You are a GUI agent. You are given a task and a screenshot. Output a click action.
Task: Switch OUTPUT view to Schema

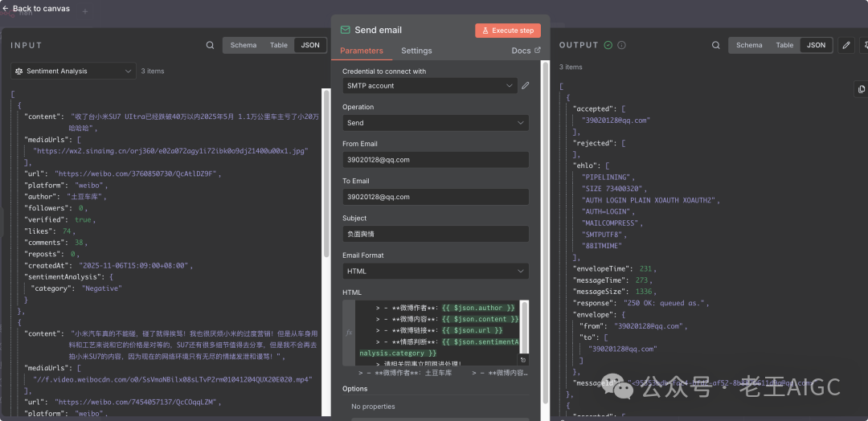coord(749,45)
